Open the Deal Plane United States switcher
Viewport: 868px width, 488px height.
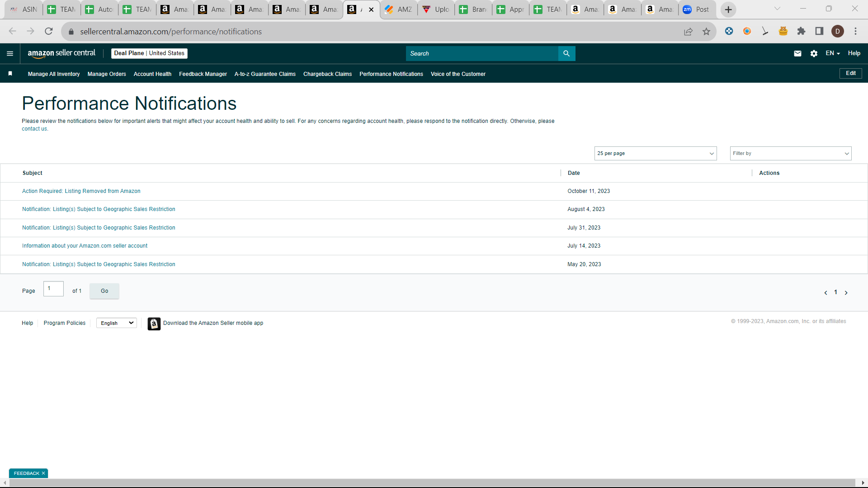pyautogui.click(x=149, y=53)
